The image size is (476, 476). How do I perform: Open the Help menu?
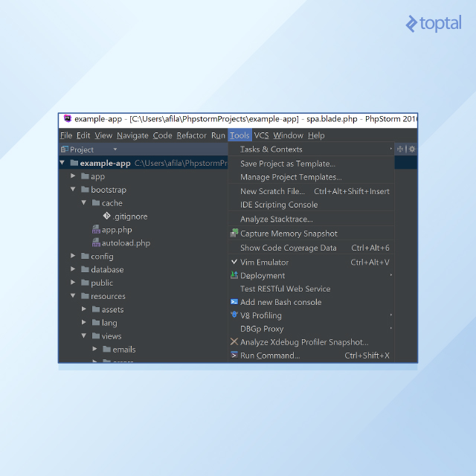point(316,135)
